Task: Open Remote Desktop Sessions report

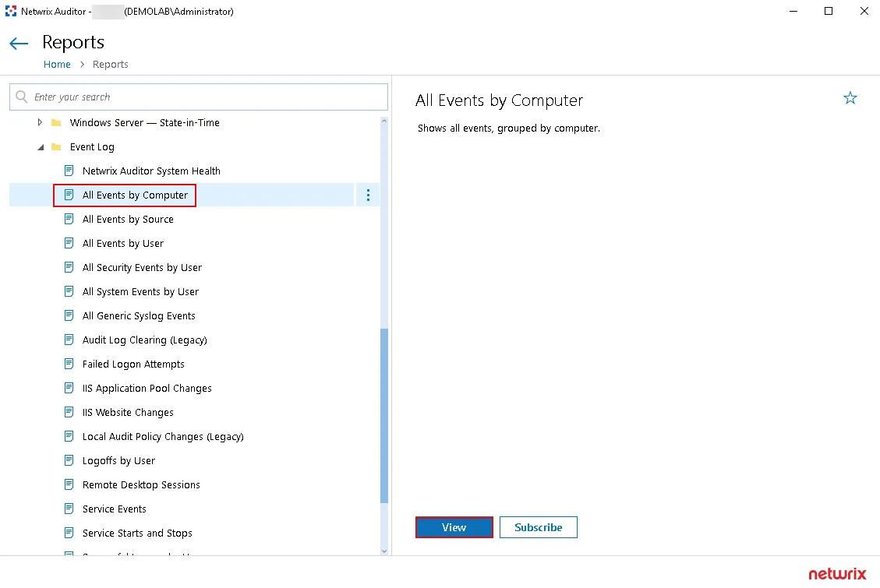Action: tap(141, 485)
